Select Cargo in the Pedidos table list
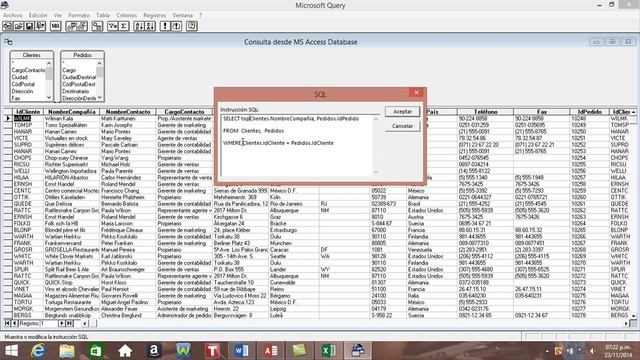 [69, 70]
